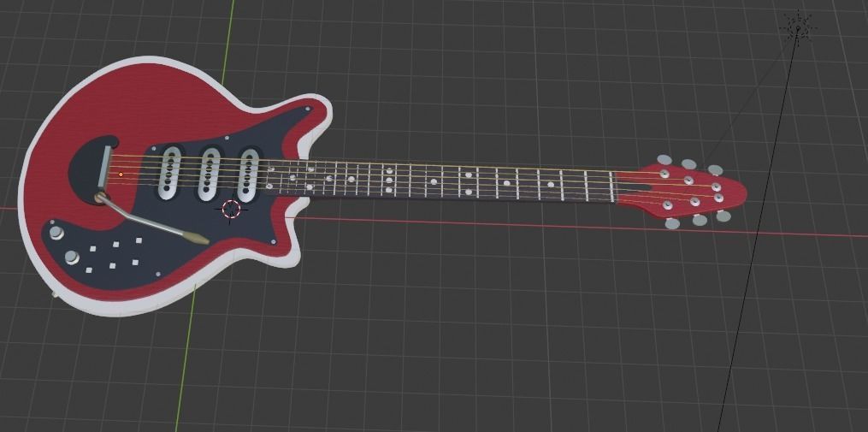Select the white nut at the fretboard end

tap(612, 186)
